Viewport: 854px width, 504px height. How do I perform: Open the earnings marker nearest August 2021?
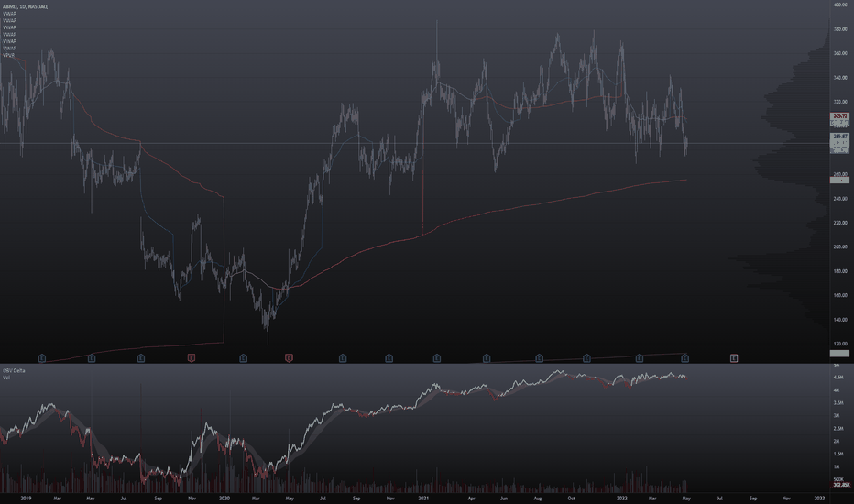pyautogui.click(x=539, y=358)
